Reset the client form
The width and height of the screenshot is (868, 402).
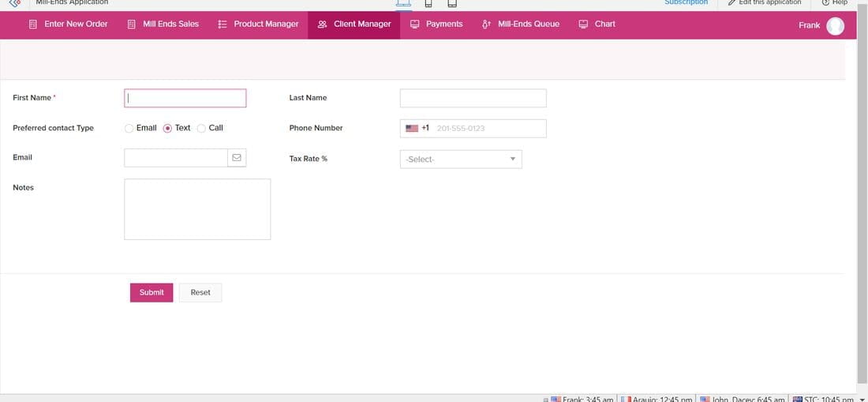pos(200,293)
